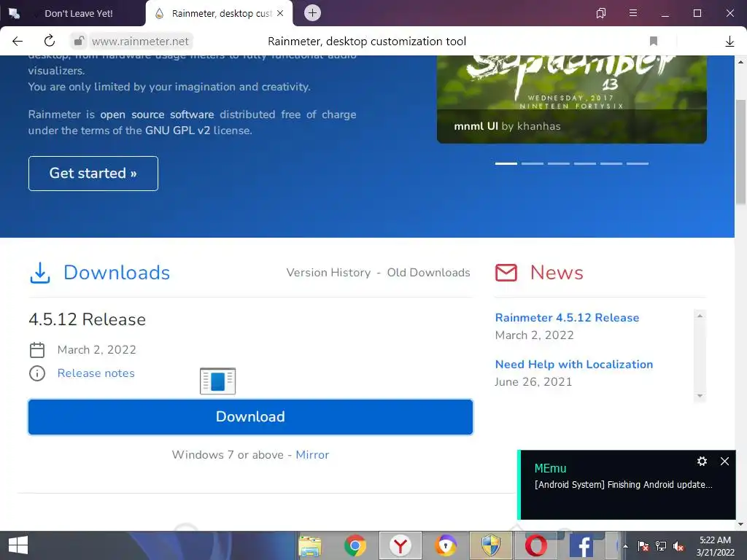This screenshot has height=560, width=747.
Task: Open Opera from the taskbar
Action: 536,545
